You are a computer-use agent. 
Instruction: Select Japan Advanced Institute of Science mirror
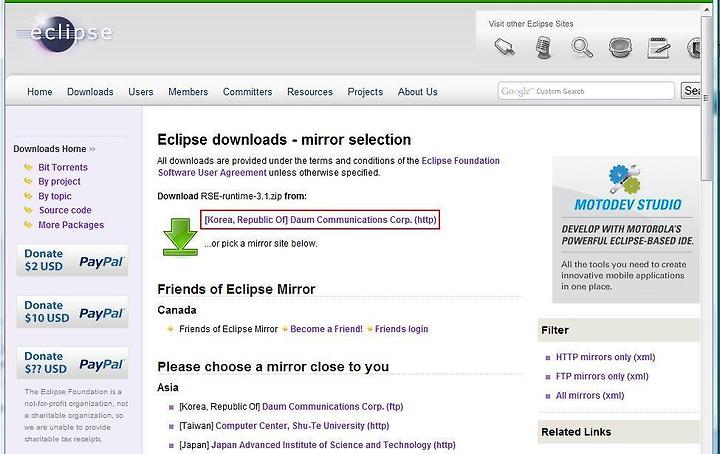(333, 445)
